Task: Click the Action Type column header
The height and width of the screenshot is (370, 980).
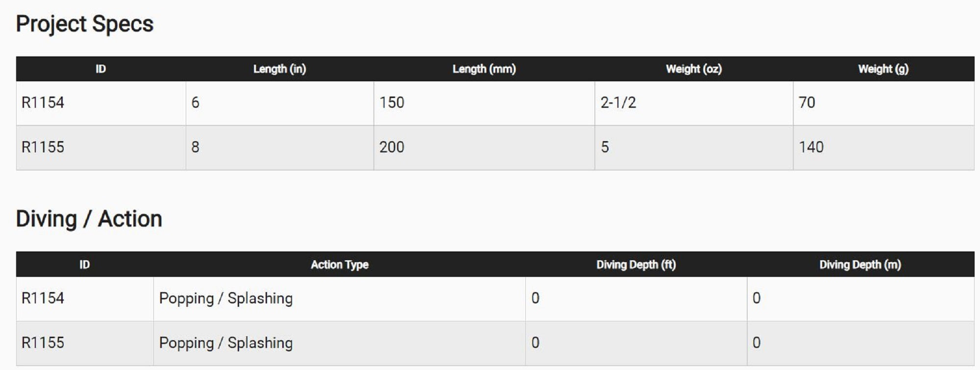Action: [339, 265]
